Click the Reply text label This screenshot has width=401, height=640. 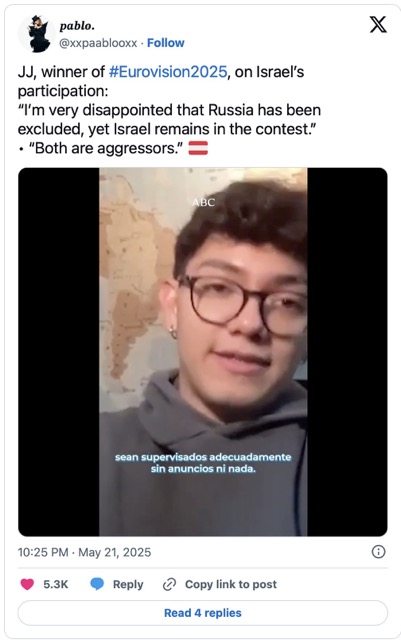[128, 584]
